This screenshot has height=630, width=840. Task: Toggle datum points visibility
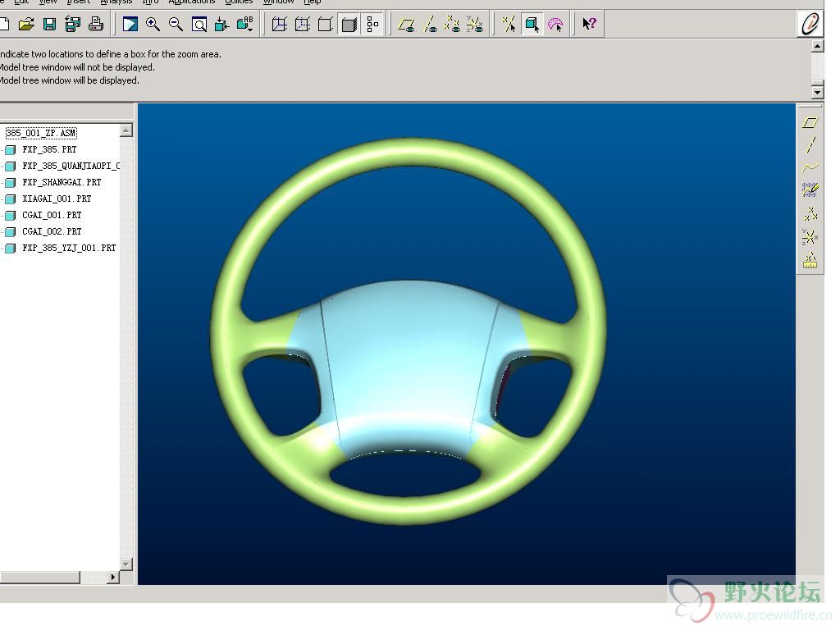tap(453, 24)
